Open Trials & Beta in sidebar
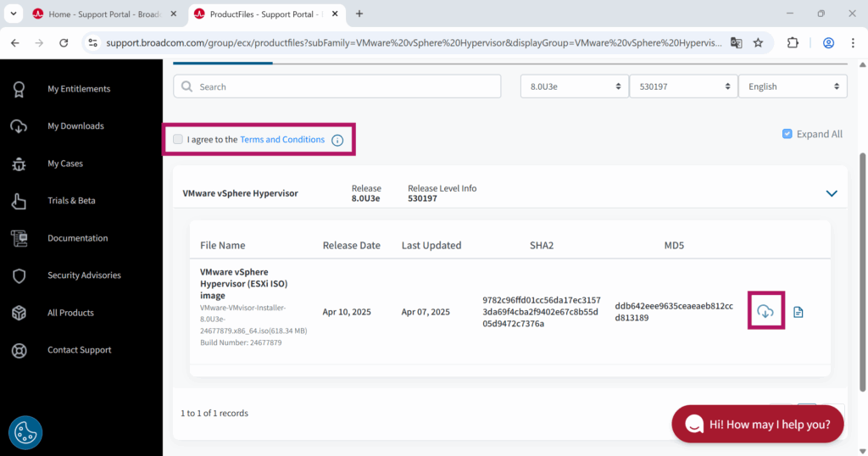 [71, 201]
